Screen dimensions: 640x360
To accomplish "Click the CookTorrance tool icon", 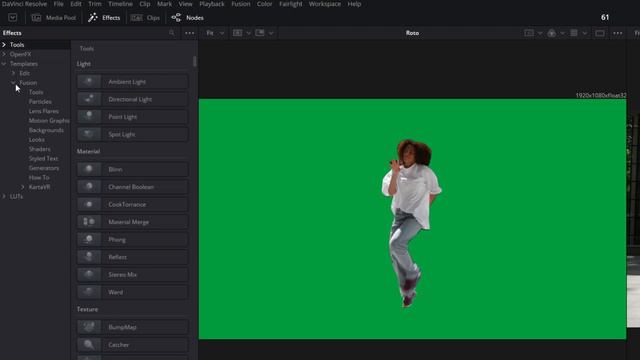I will pyautogui.click(x=89, y=204).
